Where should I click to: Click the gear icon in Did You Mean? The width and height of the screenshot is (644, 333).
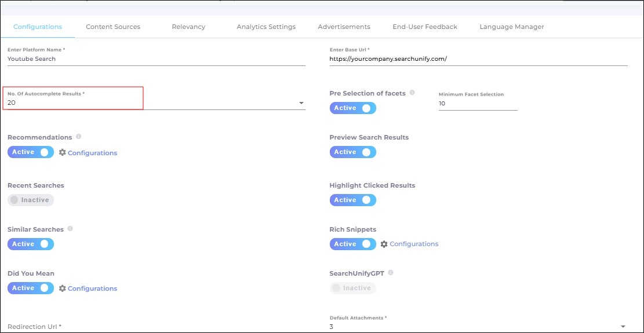pos(63,288)
